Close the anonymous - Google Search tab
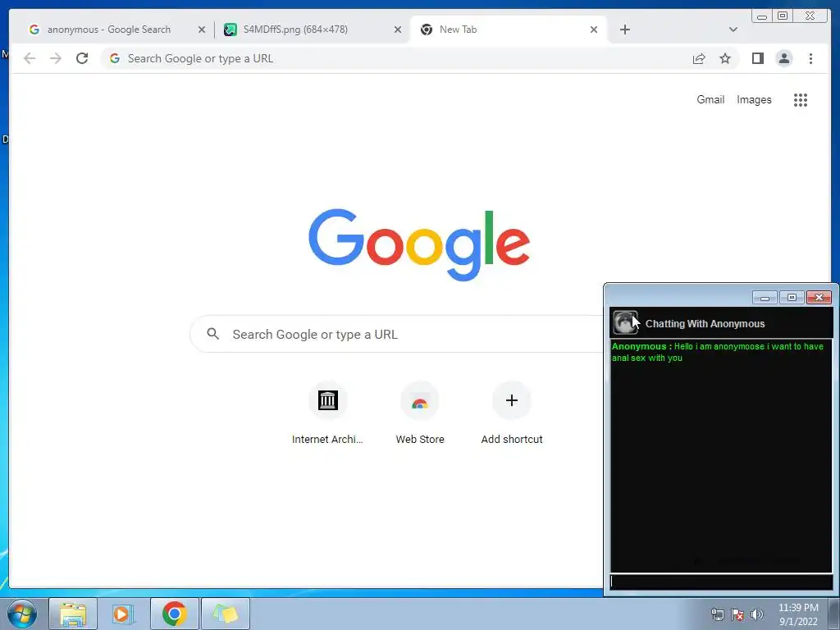 point(202,30)
